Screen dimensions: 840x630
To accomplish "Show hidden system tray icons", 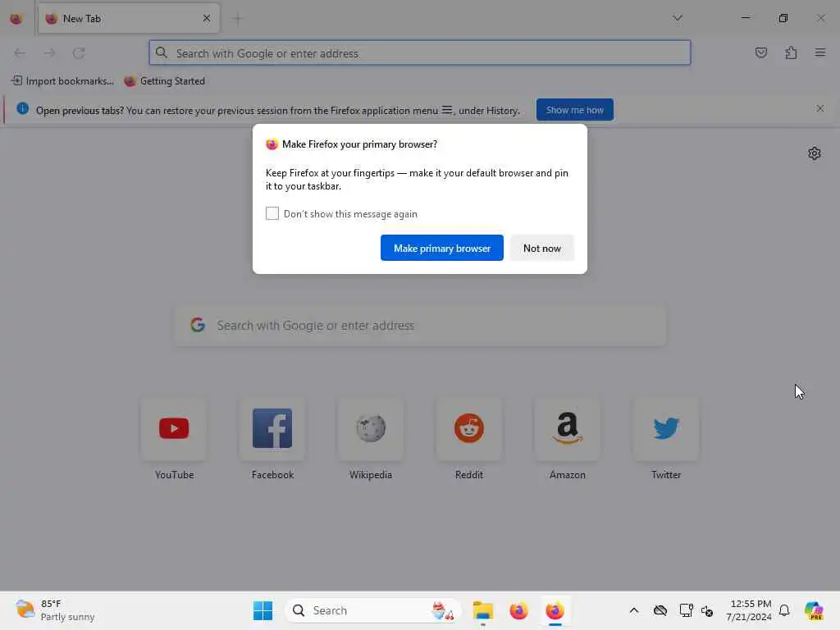I will click(634, 610).
